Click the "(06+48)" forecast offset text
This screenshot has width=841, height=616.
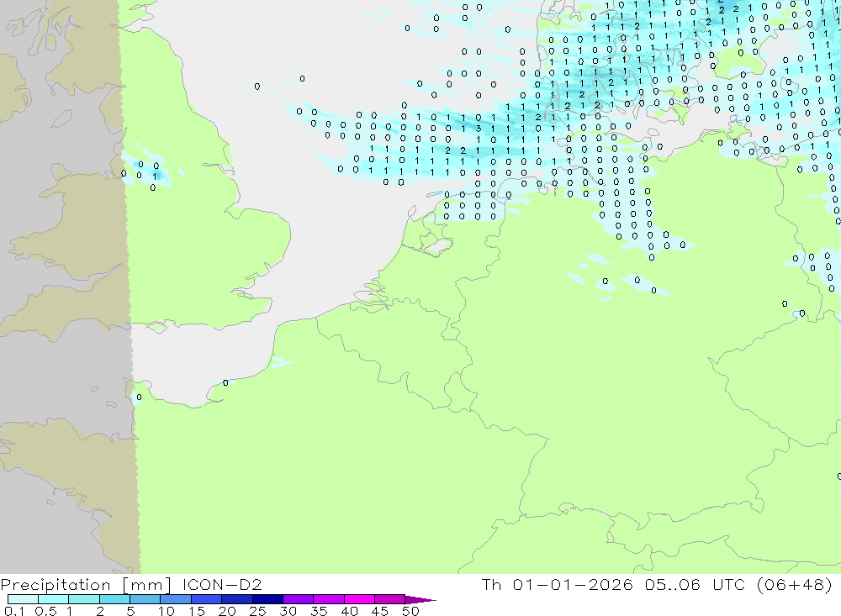(795, 585)
